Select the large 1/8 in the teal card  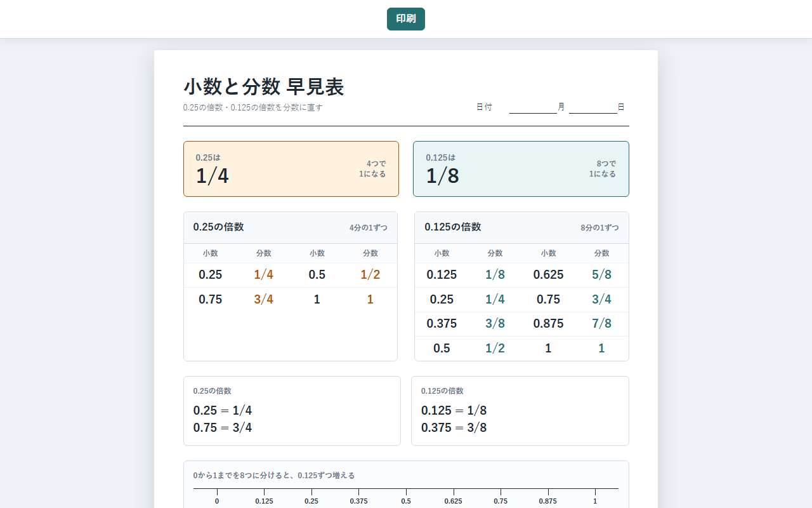pyautogui.click(x=442, y=176)
